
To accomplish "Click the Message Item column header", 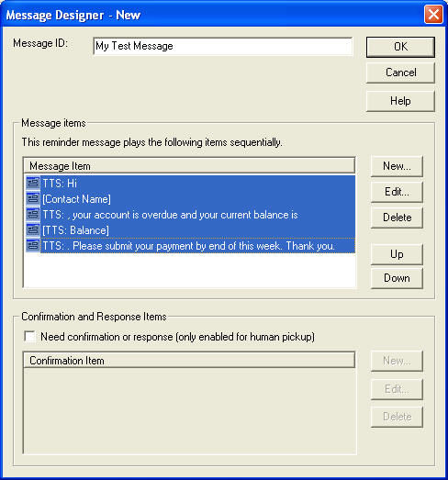I will click(x=189, y=166).
